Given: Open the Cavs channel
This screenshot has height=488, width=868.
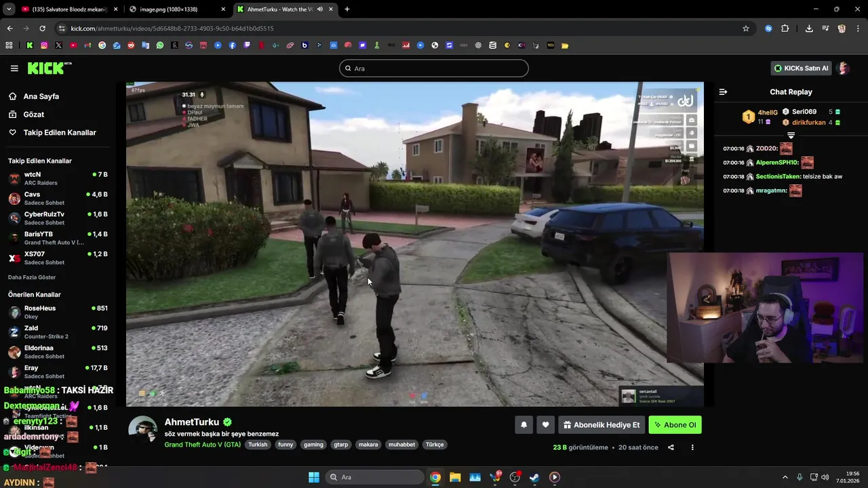Looking at the screenshot, I should click(x=58, y=198).
